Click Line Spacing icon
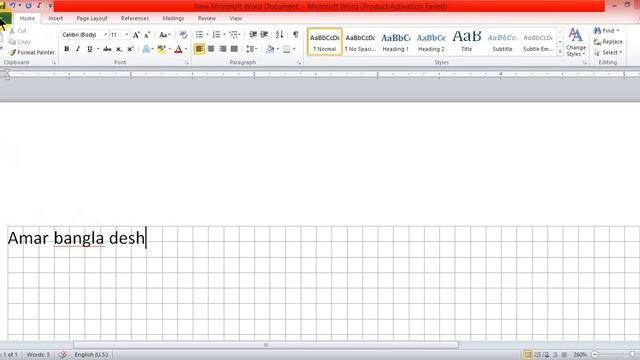 click(250, 49)
